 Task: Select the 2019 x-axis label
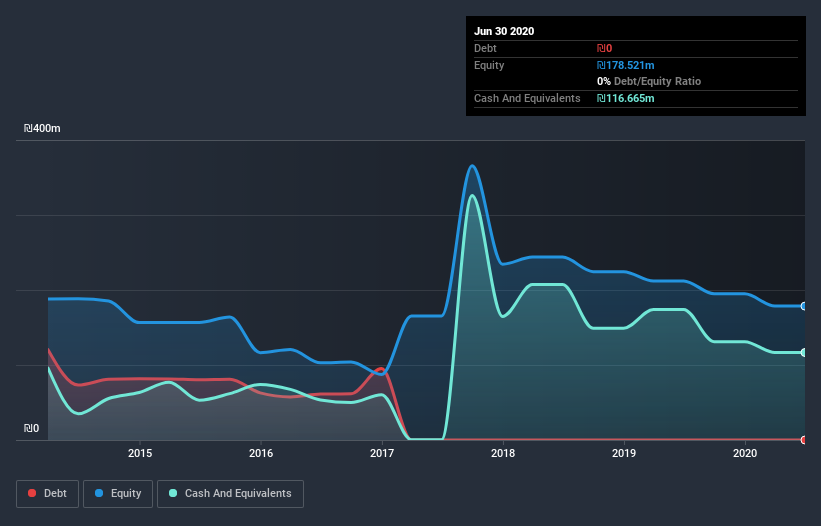[624, 453]
